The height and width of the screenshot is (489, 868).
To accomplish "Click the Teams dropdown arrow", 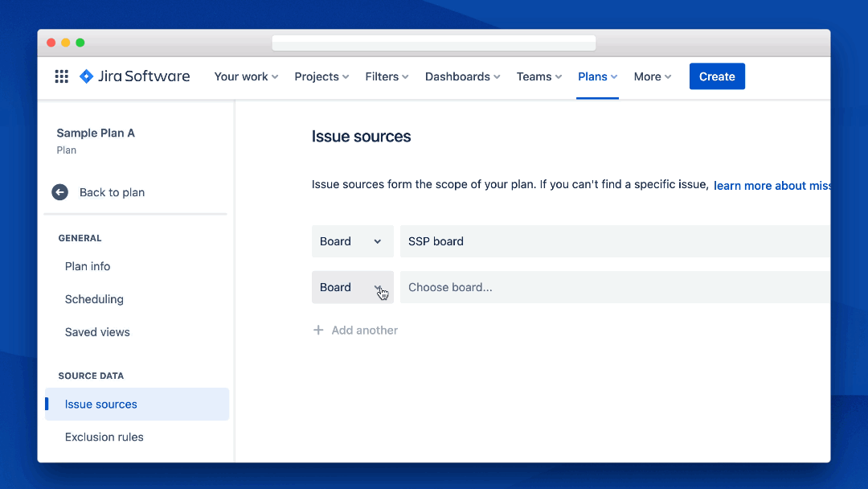I will pos(559,76).
